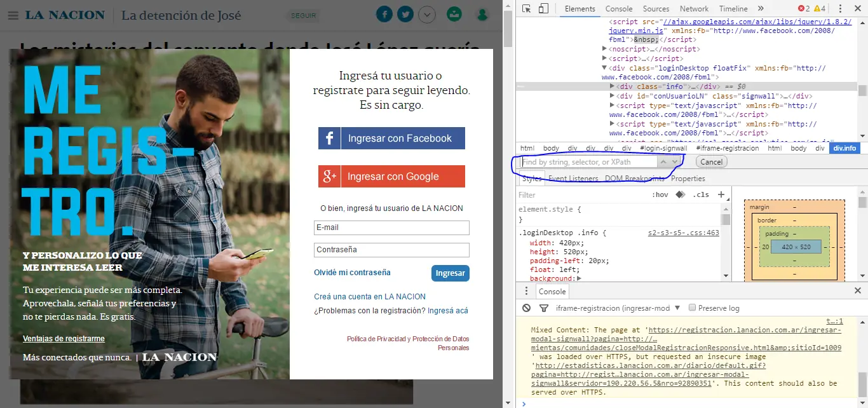Image resolution: width=868 pixels, height=408 pixels.
Task: Close the DevTools panel
Action: tap(858, 9)
